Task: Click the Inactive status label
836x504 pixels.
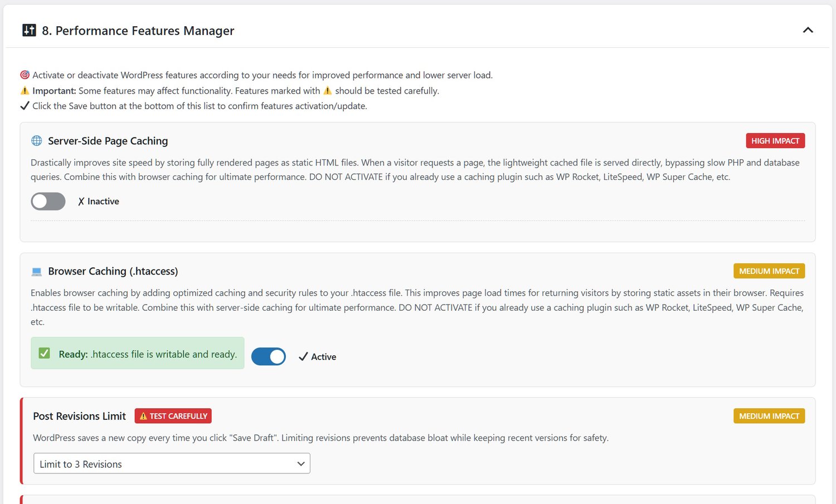Action: pyautogui.click(x=103, y=202)
